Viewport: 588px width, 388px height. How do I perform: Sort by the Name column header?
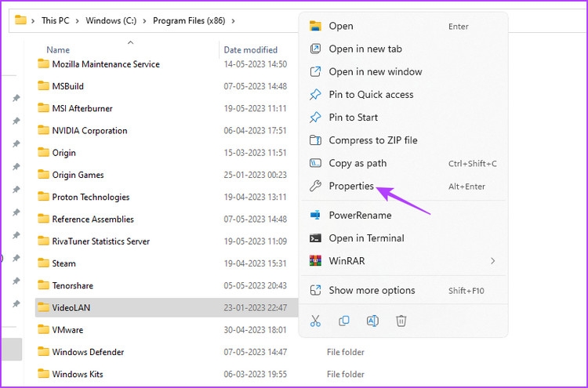click(x=58, y=50)
